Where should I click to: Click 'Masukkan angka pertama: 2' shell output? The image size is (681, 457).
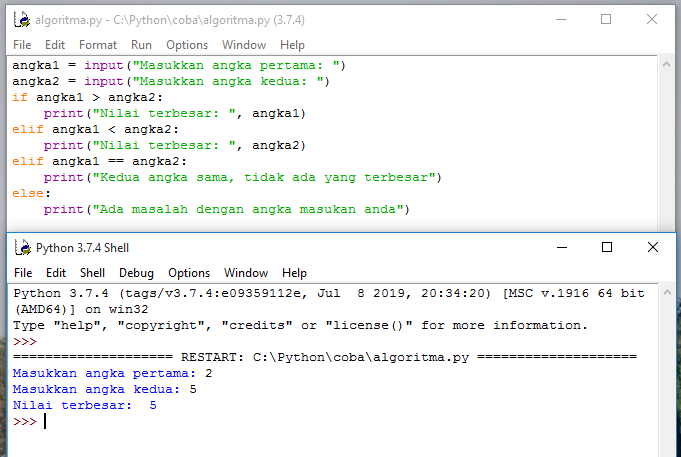click(x=112, y=374)
